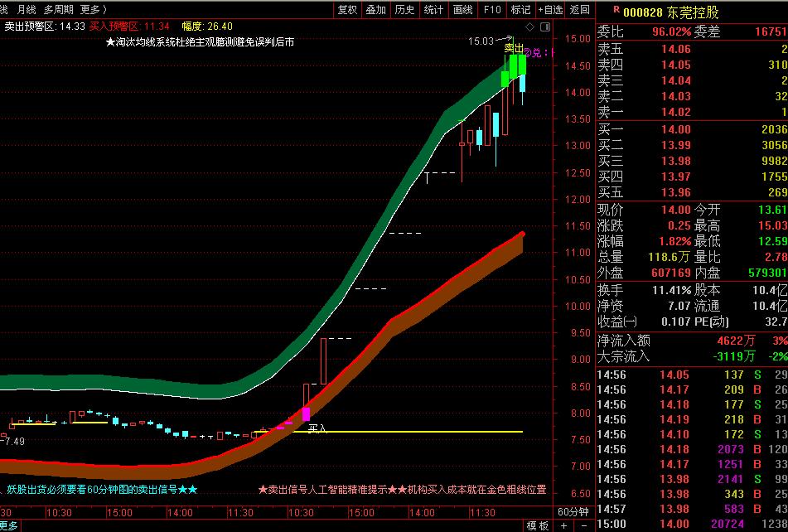Click the 卖出 sell signal label on chart

point(512,50)
